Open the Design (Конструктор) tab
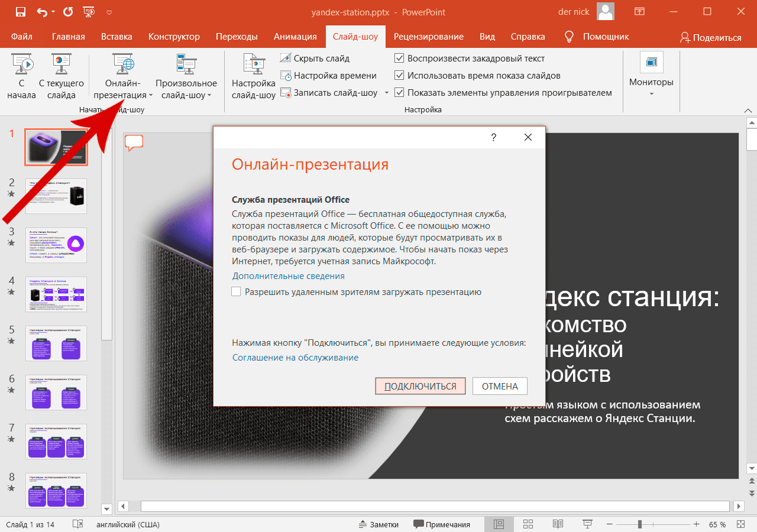 coord(174,37)
